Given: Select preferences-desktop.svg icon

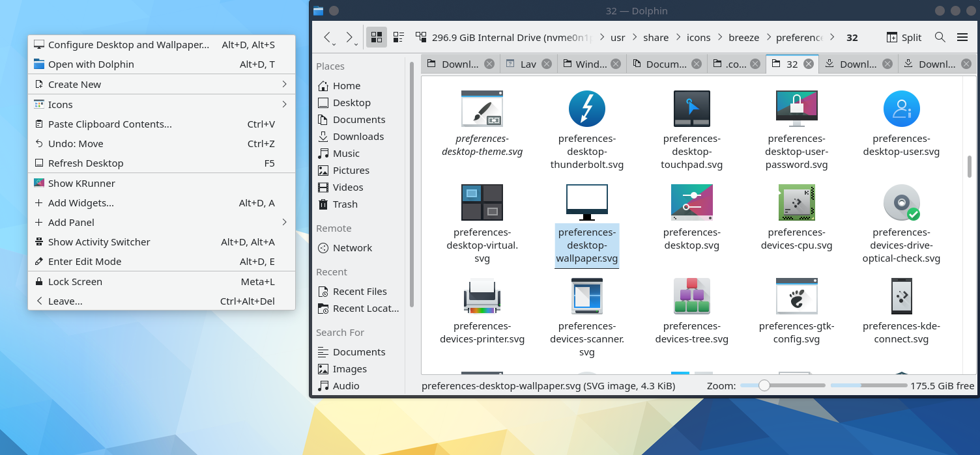Looking at the screenshot, I should [x=692, y=202].
